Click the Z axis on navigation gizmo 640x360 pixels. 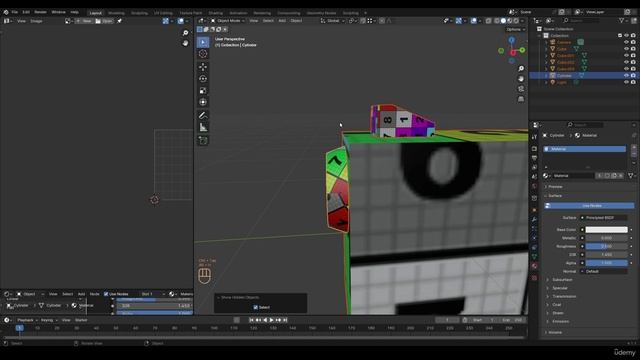[x=511, y=40]
